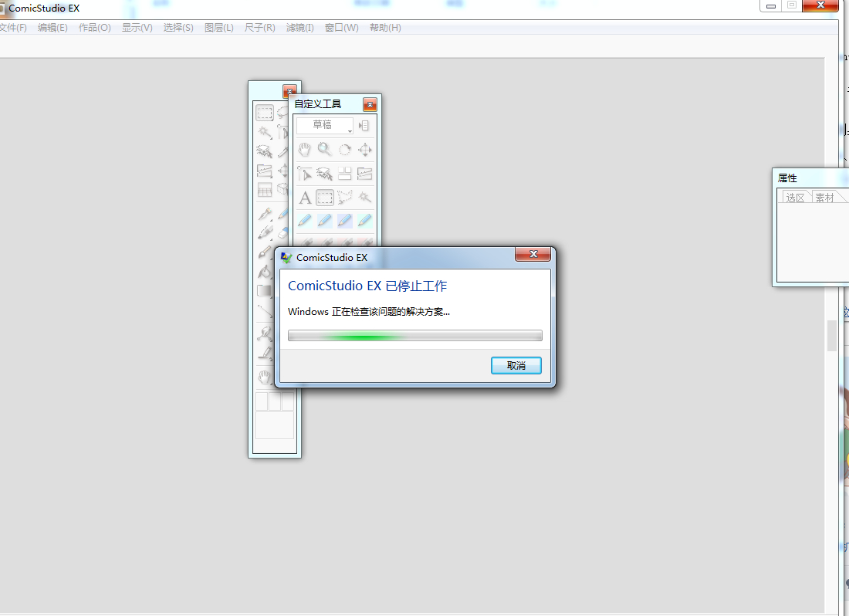Close the ComicStudio EX crash dialog
Viewport: 849px width, 616px height.
click(533, 254)
